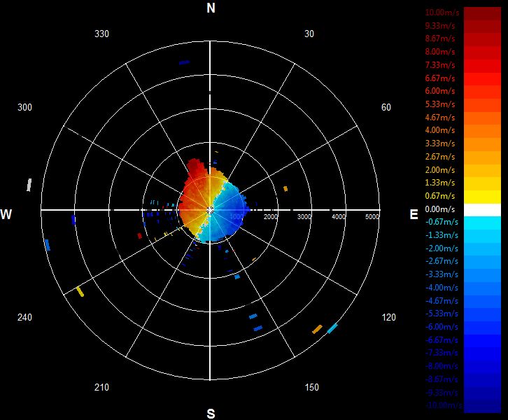Click the 2.00m/s legend label
Image resolution: width=508 pixels, height=420 pixels.
tap(440, 170)
